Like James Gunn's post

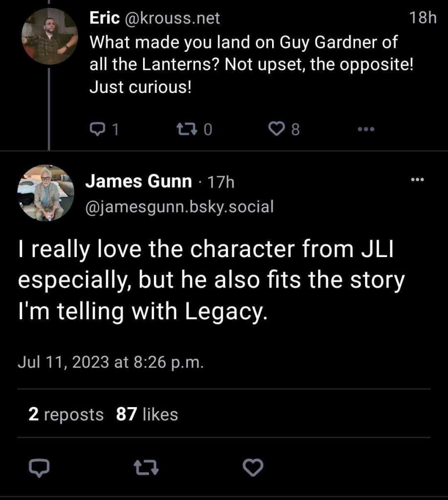[253, 468]
